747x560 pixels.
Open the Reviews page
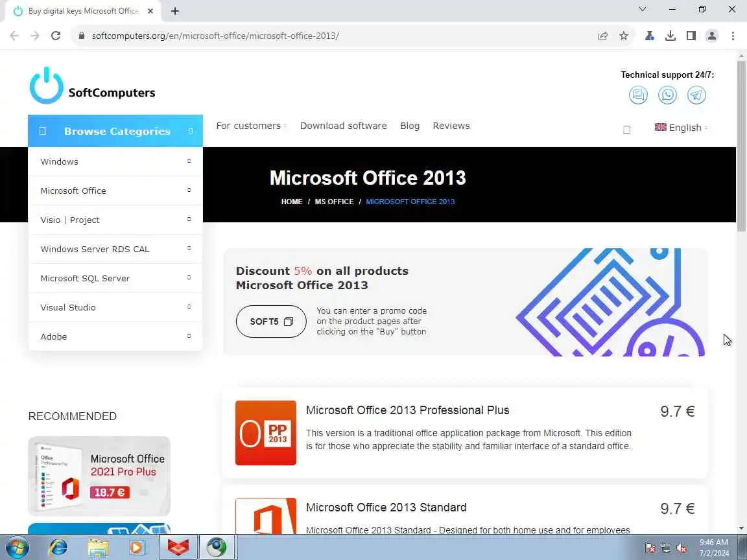click(x=451, y=126)
